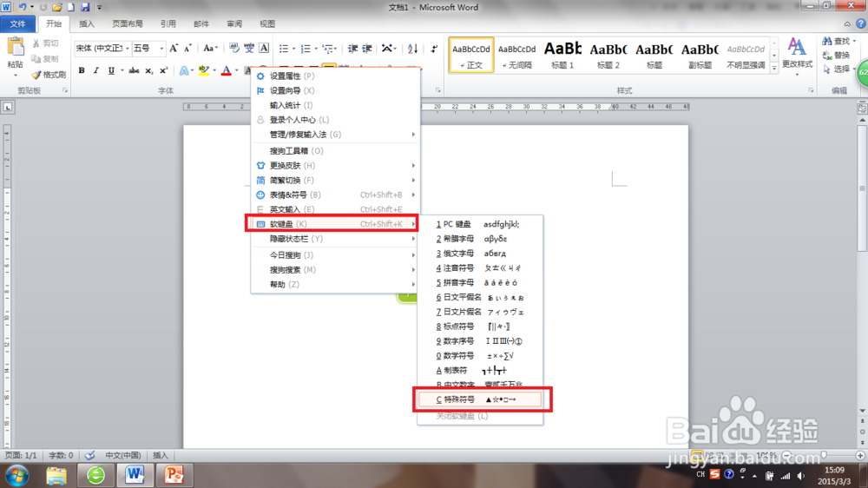Expand 今日搜狗 submenu

[413, 255]
